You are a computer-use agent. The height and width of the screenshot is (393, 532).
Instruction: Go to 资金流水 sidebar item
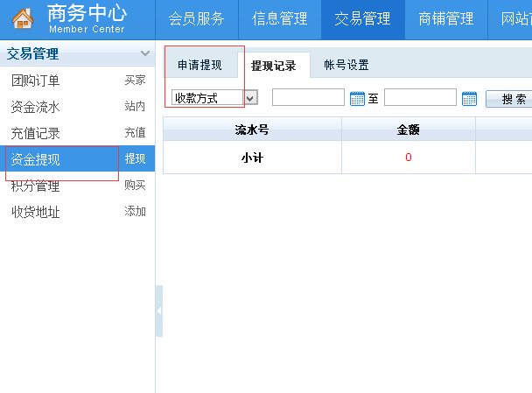(35, 107)
